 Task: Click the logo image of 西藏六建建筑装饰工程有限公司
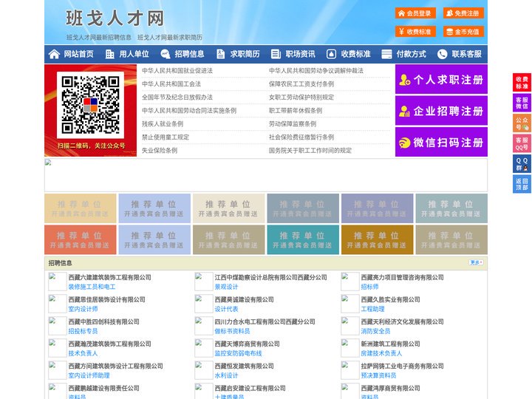tap(58, 282)
